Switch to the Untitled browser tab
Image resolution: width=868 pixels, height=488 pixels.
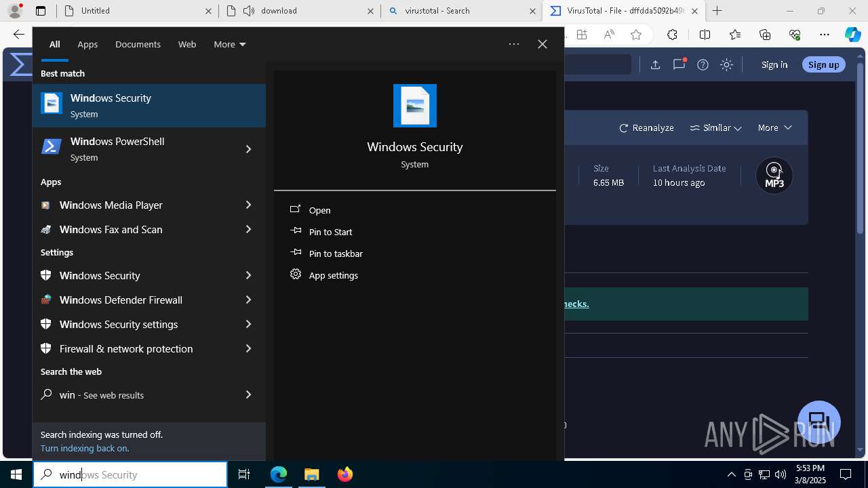(x=138, y=11)
